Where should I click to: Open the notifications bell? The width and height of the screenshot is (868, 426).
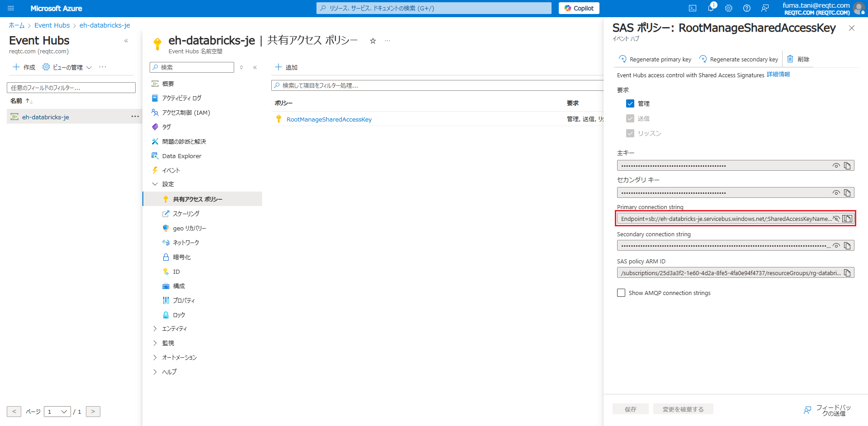[x=710, y=8]
